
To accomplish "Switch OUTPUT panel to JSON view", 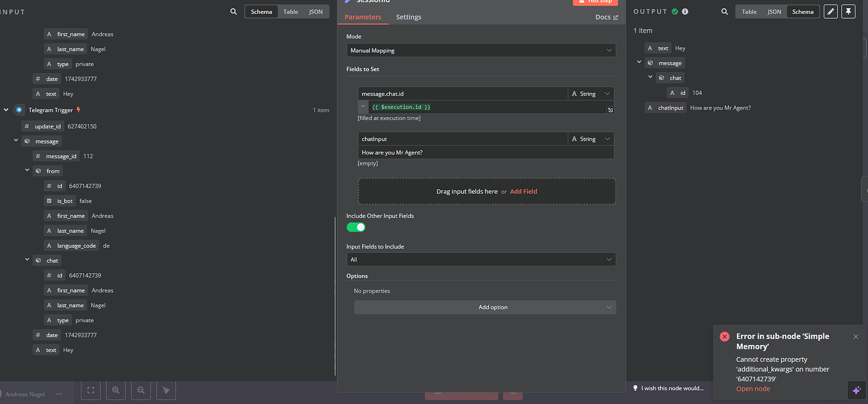I will [x=774, y=11].
